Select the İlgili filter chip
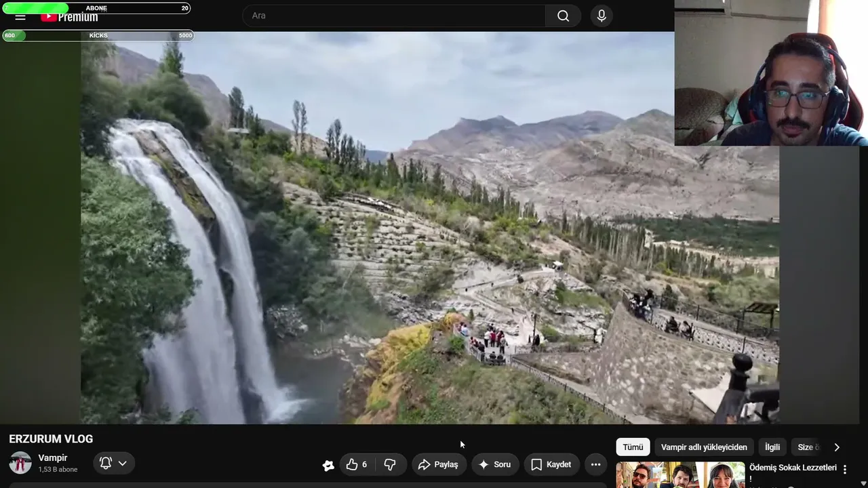Image resolution: width=868 pixels, height=488 pixels. click(772, 447)
